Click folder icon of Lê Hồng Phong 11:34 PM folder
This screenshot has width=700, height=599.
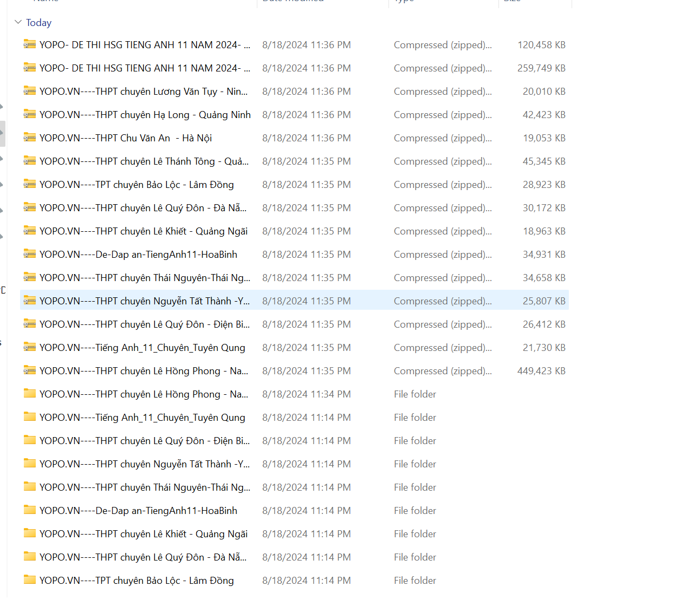[30, 394]
